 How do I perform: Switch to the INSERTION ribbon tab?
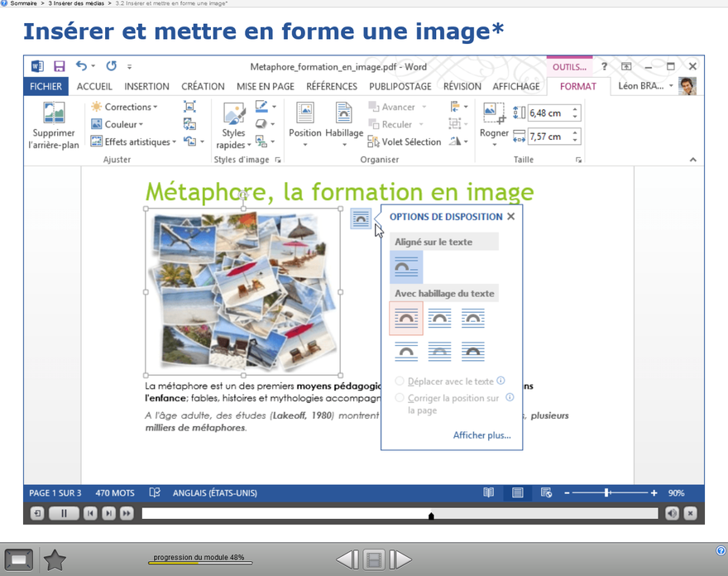146,86
